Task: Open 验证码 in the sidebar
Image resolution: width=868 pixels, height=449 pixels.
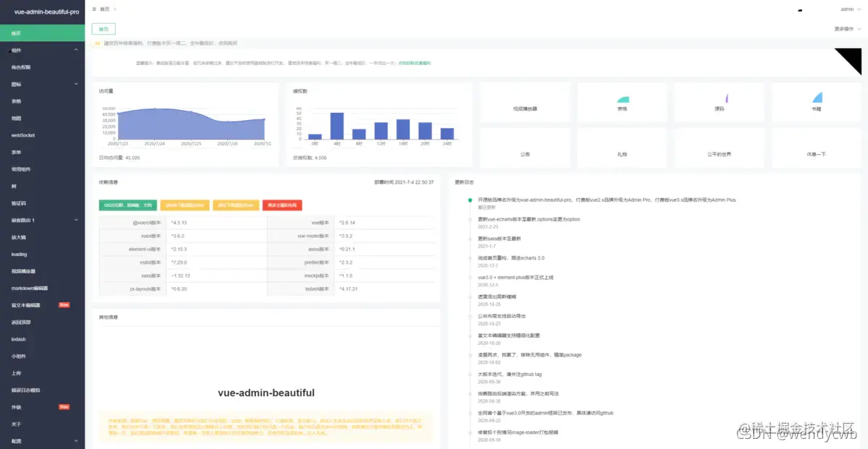Action: 42,203
